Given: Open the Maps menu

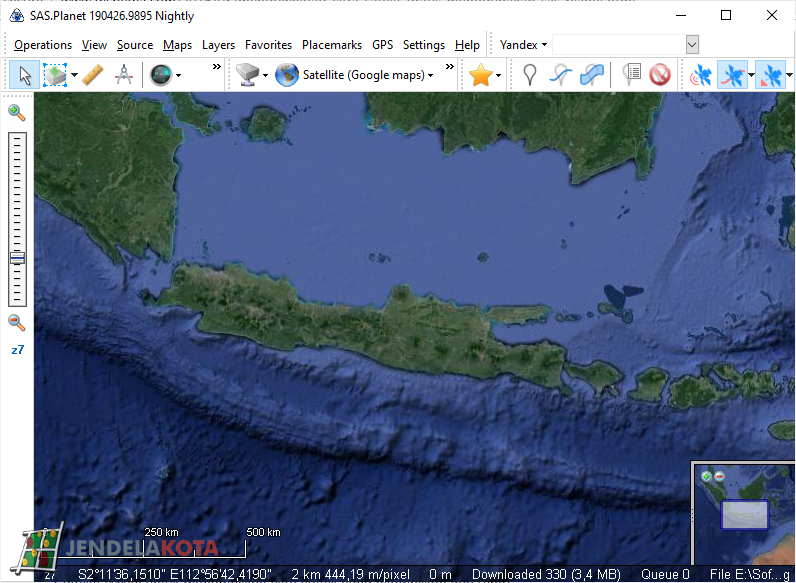Looking at the screenshot, I should point(177,45).
